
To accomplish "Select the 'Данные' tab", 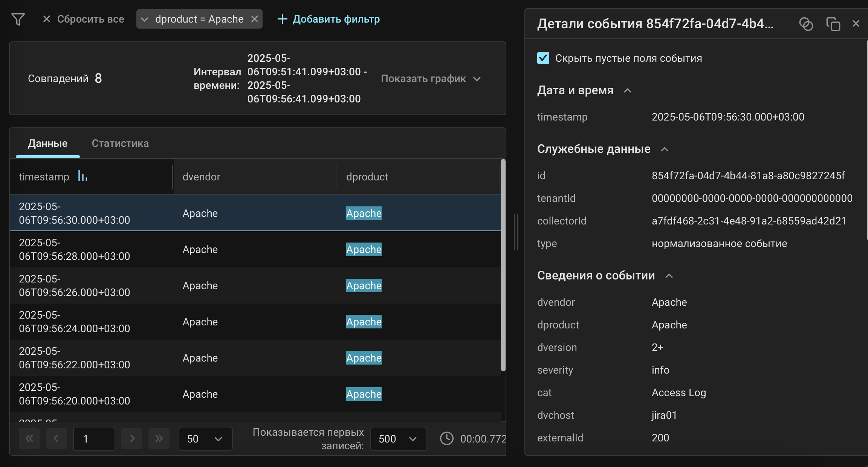I will [x=47, y=143].
